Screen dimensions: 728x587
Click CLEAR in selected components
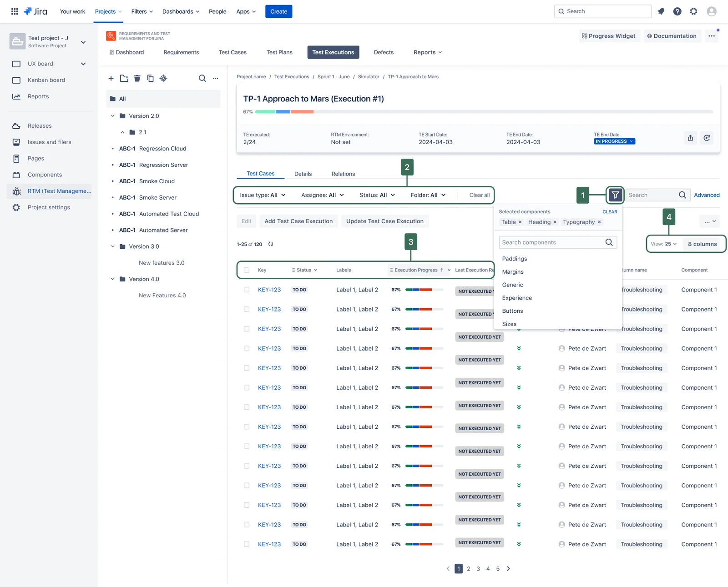pos(610,212)
